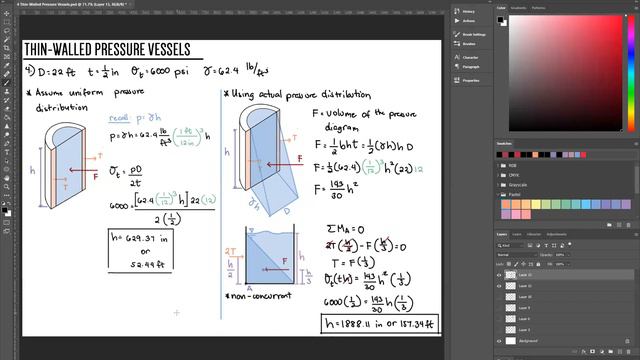640x360 pixels.
Task: Open the Actions panel icon
Action: click(x=457, y=20)
